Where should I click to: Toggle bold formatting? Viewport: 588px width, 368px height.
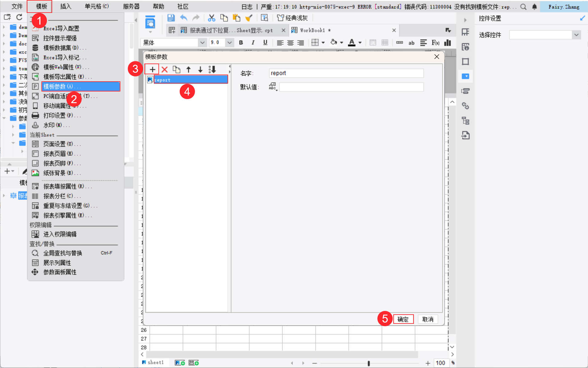pyautogui.click(x=241, y=43)
